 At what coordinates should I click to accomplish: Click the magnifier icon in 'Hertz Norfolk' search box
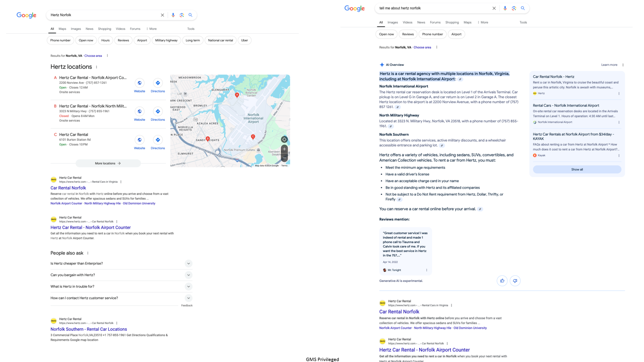tap(191, 15)
